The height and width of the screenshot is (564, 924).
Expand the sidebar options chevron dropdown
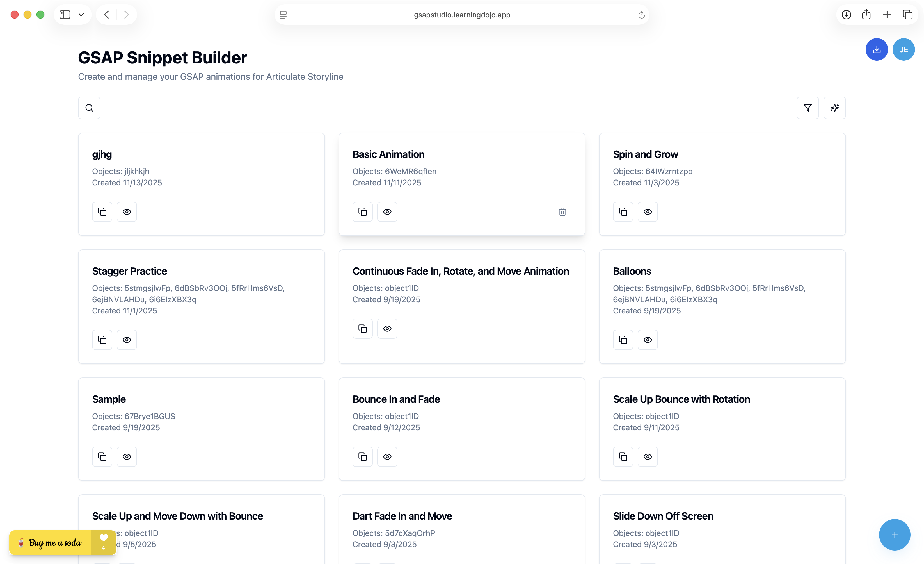pyautogui.click(x=81, y=15)
